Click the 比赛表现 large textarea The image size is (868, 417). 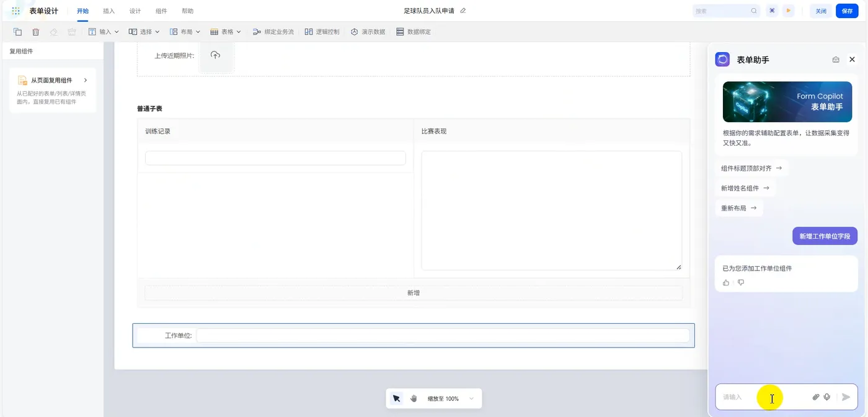pos(551,210)
